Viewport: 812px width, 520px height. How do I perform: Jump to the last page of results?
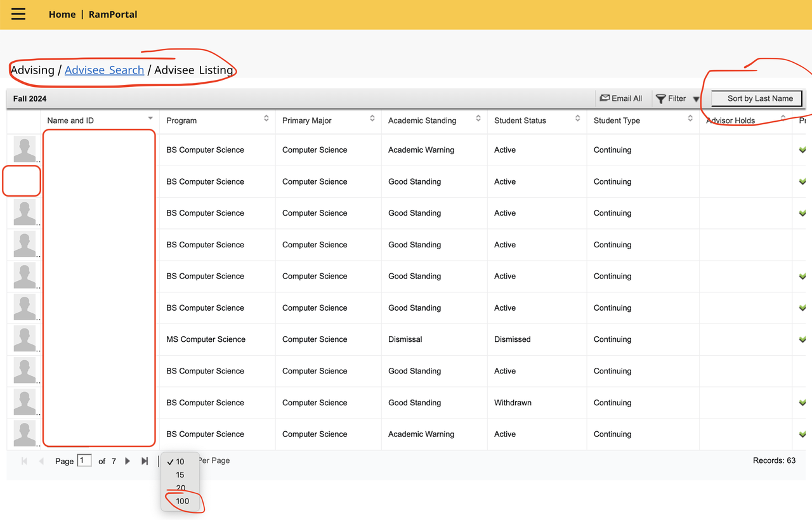point(145,461)
